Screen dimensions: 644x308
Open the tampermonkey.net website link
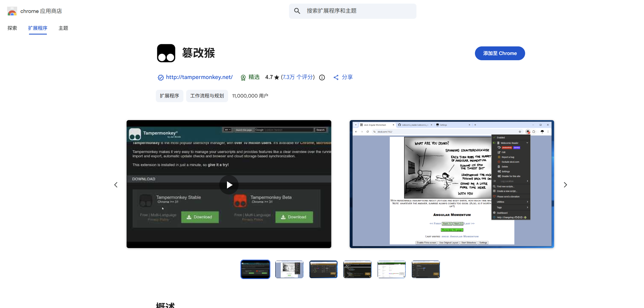[x=199, y=77]
